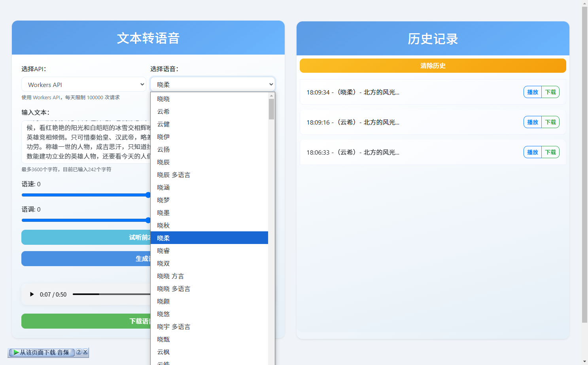Click 播放 on the 18:09:16 云希 entry
Viewport: 588px width, 365px height.
(532, 122)
